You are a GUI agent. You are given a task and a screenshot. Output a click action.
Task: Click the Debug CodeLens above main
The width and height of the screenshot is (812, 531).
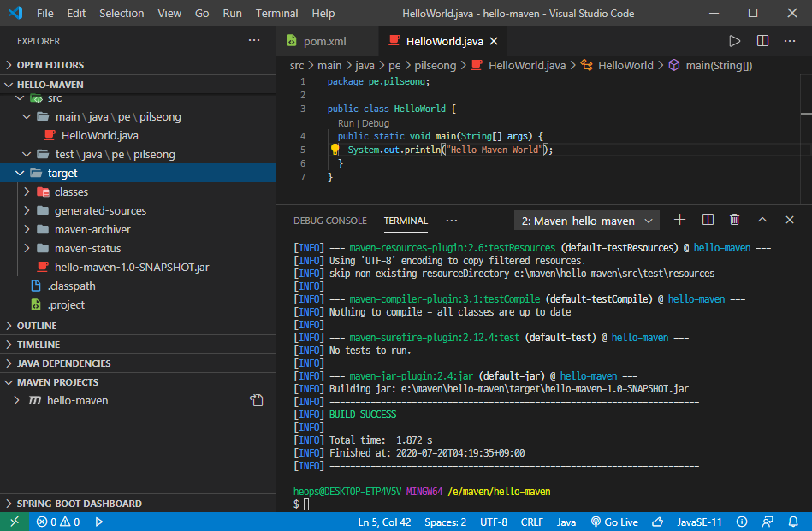(x=376, y=123)
